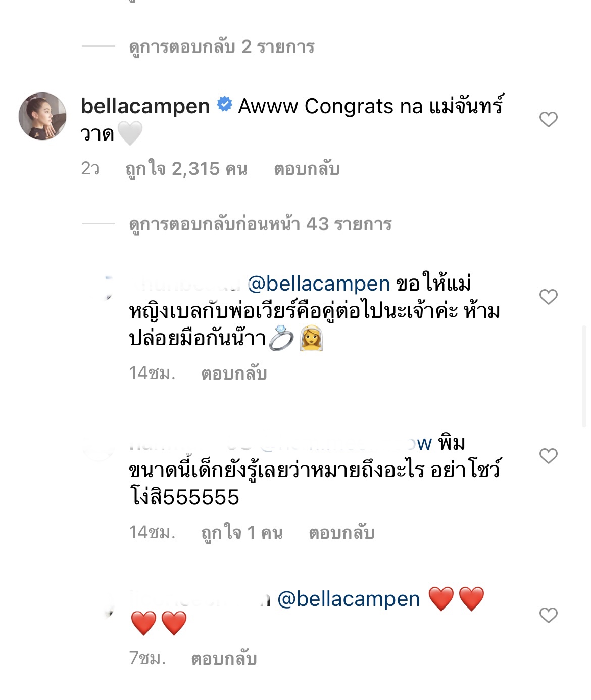Click the verified badge next to bellacampen
The height and width of the screenshot is (700, 591).
tap(224, 105)
